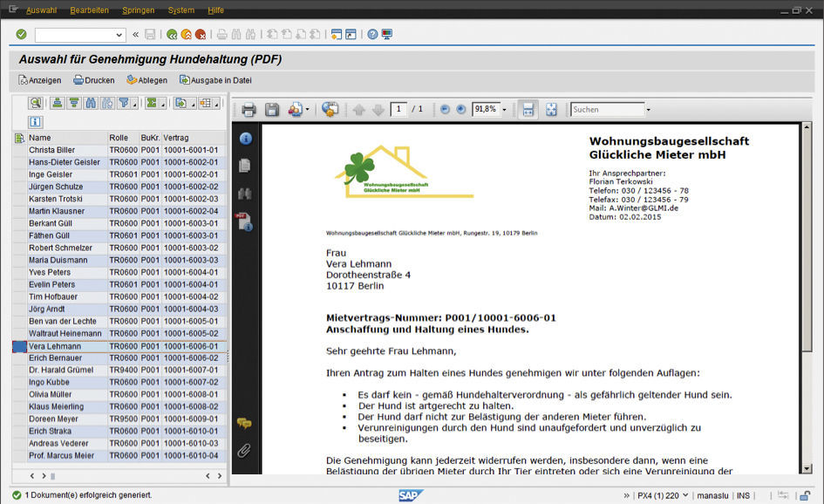Screen dimensions: 824x504
Task: Expand the 91,8% zoom level dropdown
Action: (505, 110)
